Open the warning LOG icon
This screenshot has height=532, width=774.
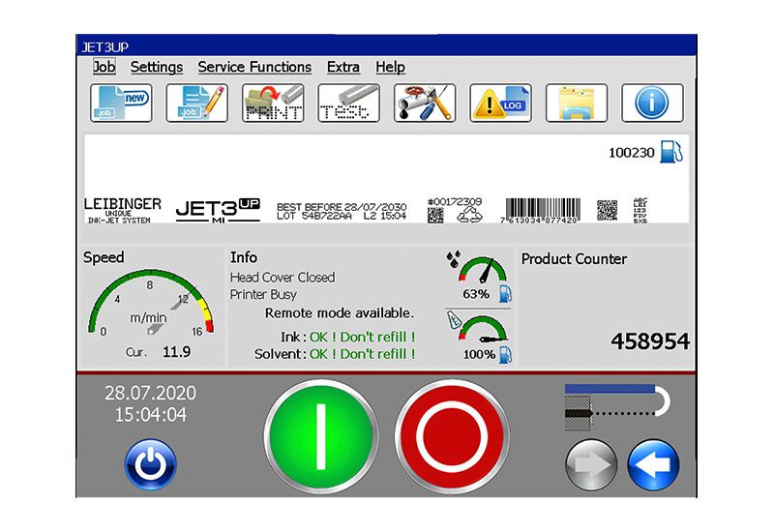(500, 103)
